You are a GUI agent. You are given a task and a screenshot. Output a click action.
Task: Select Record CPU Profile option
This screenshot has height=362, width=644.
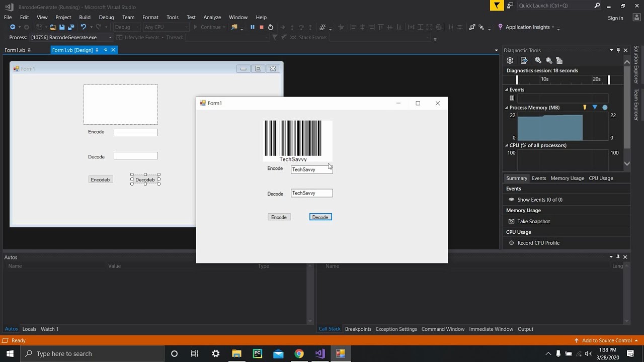click(x=538, y=243)
